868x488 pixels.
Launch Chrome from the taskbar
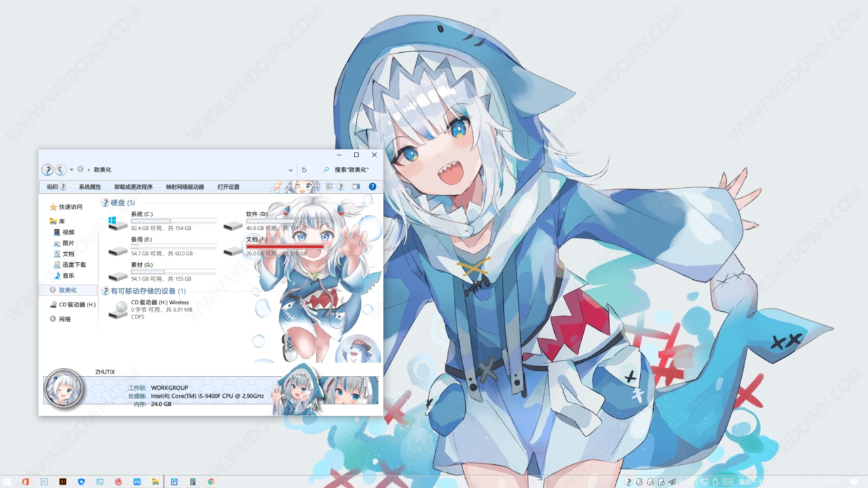(211, 482)
